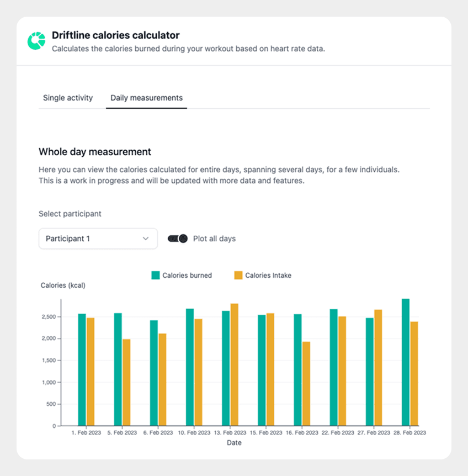Click the chevron on Participant 1 selector
This screenshot has height=476, width=468.
145,238
